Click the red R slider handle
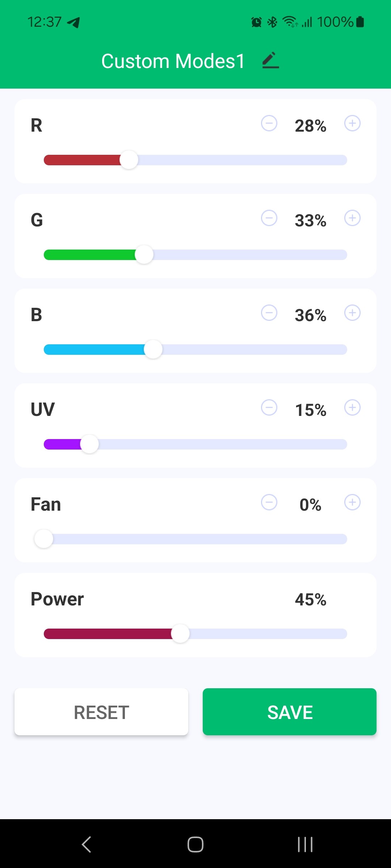Screen dimensions: 391x868 pyautogui.click(x=129, y=160)
